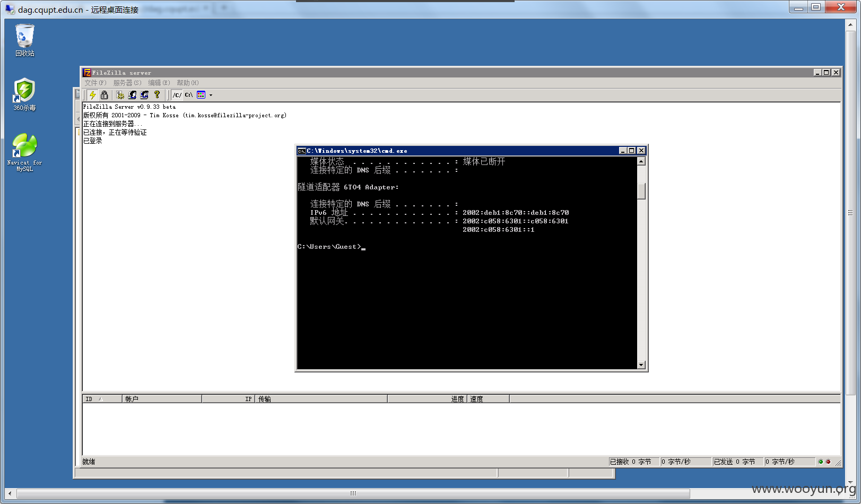Screen dimensions: 861x504
Task: Click the remote desktop connection title icon
Action: pyautogui.click(x=10, y=10)
